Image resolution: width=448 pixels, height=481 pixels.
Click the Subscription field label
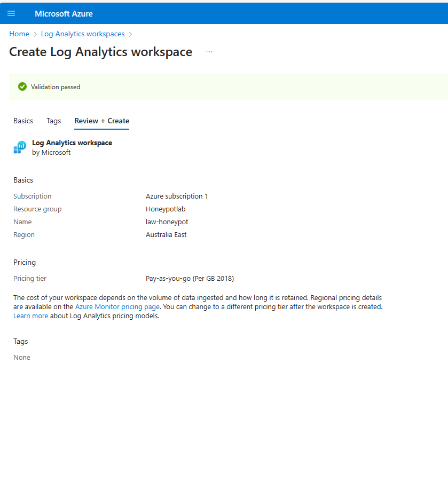(33, 196)
